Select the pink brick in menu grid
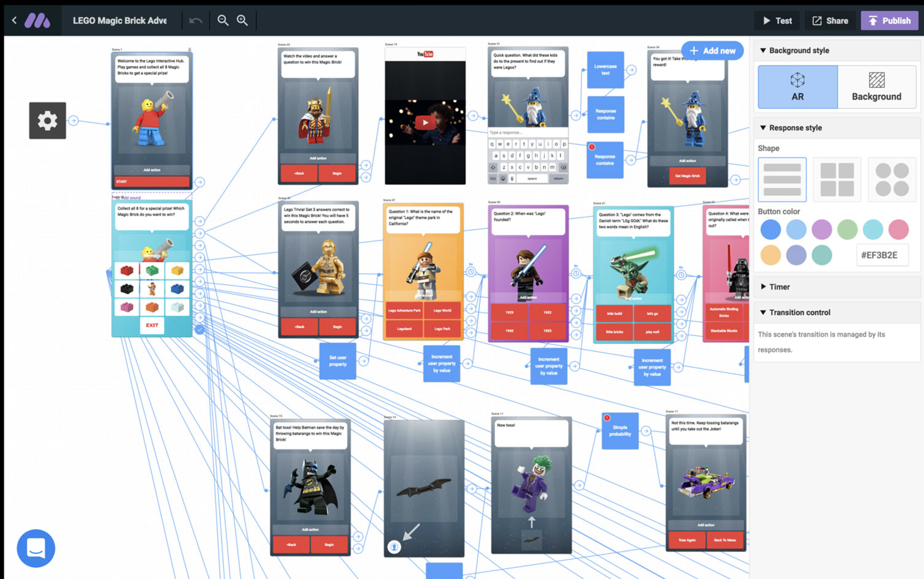Viewport: 924px width, 579px height. coord(127,307)
